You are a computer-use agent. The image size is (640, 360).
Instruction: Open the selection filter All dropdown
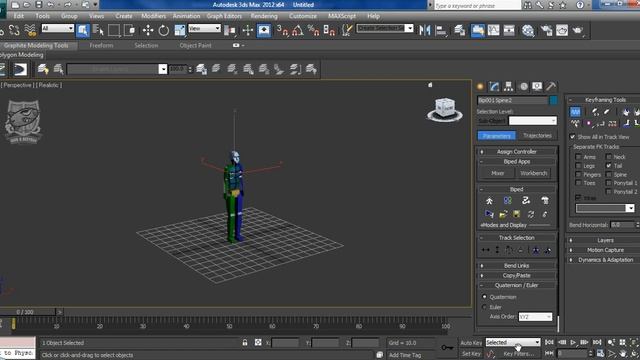(58, 28)
